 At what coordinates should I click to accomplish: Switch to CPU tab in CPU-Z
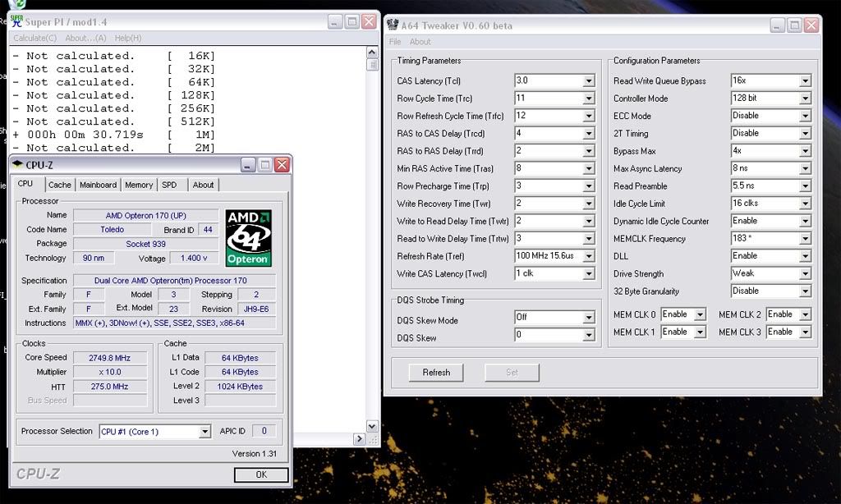[x=25, y=183]
